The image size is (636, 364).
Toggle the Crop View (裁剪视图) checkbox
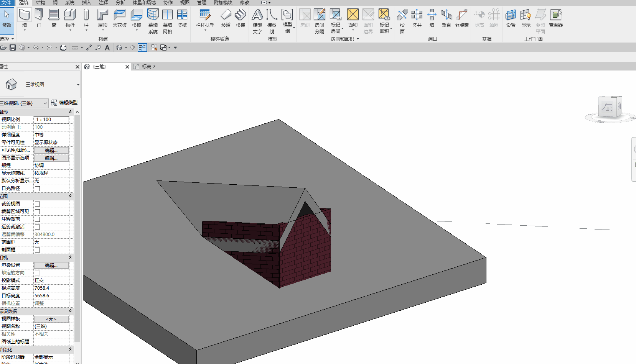coord(38,204)
